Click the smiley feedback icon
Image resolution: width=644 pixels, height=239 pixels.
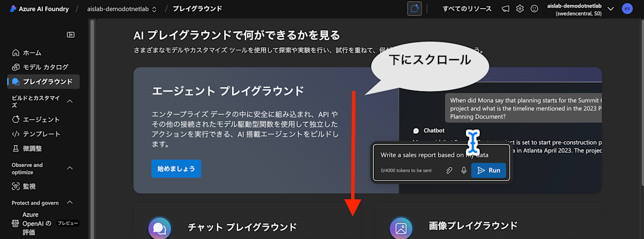[x=534, y=9]
